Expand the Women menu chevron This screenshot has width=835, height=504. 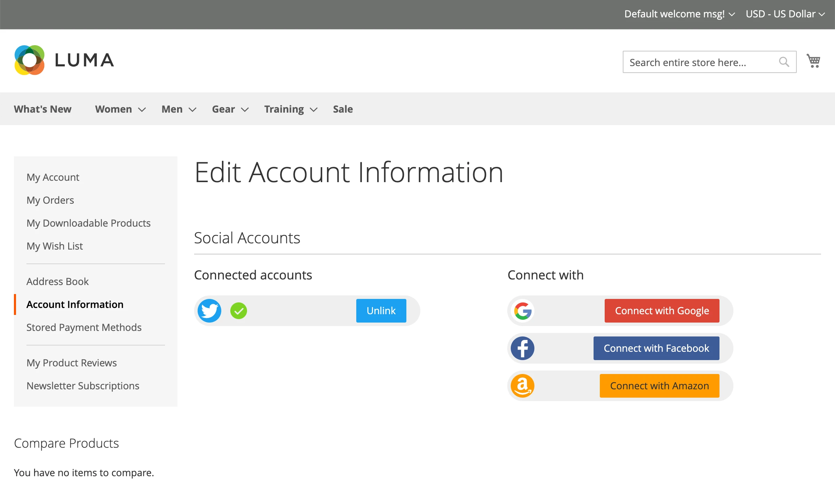click(x=142, y=109)
